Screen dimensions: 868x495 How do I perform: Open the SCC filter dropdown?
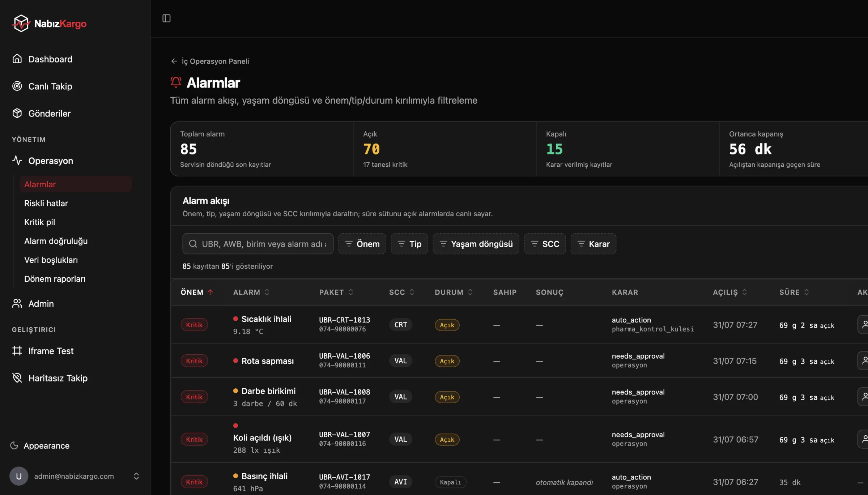pos(545,244)
